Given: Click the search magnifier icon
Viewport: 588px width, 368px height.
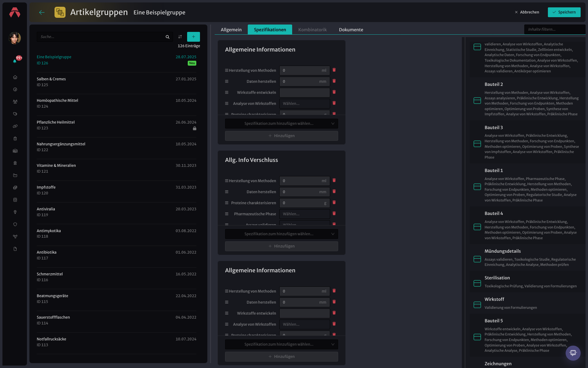Looking at the screenshot, I should point(168,37).
